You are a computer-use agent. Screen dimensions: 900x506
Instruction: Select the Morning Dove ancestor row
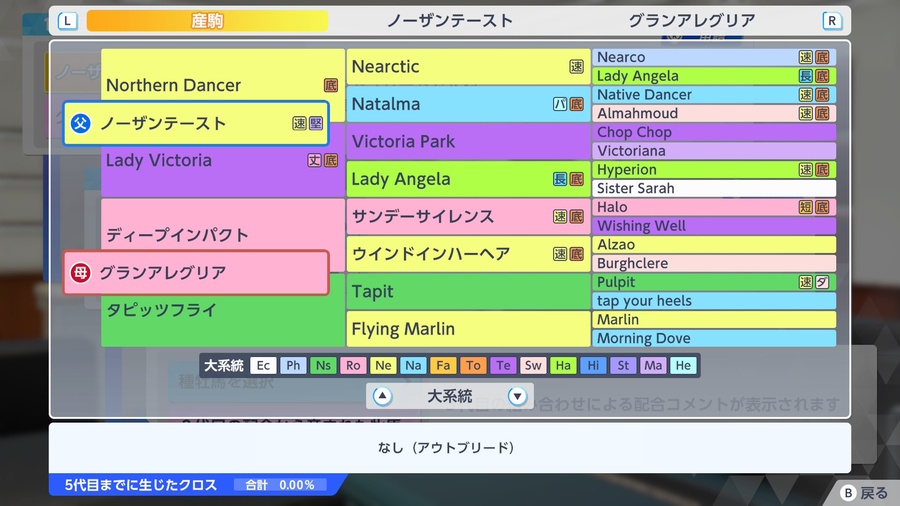point(714,338)
